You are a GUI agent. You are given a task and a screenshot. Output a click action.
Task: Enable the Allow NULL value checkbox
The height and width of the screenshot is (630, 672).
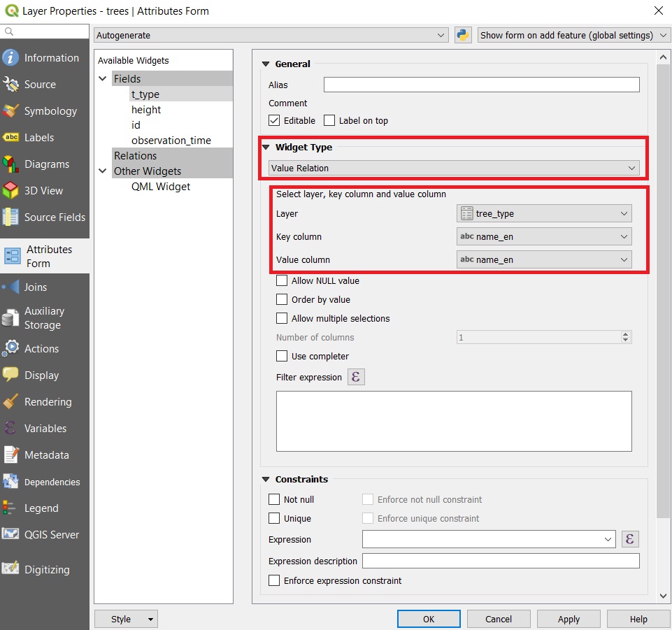[282, 281]
